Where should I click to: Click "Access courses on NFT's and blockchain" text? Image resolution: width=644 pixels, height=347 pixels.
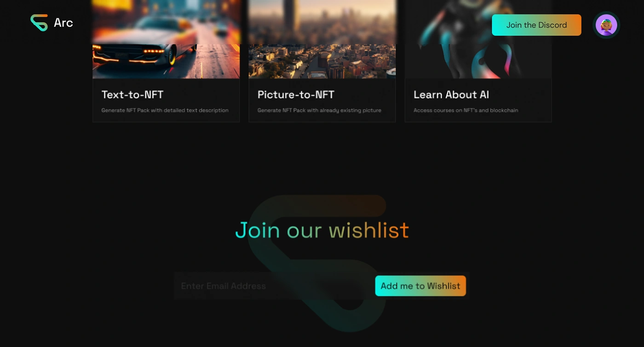coord(466,110)
